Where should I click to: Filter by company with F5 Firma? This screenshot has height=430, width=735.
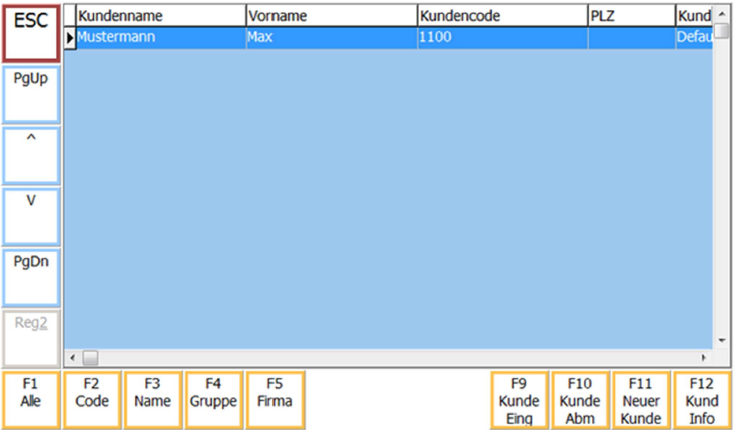273,400
